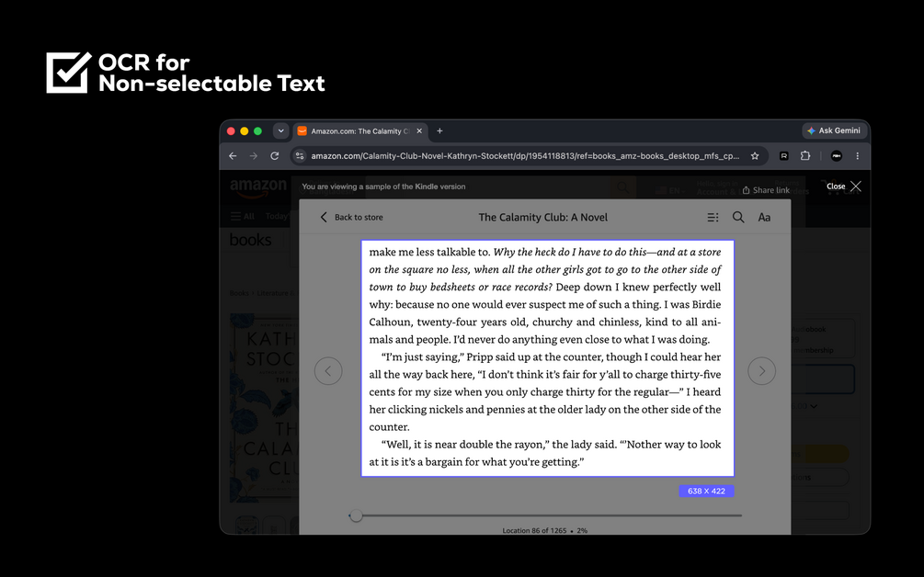Go back in browser history

tap(233, 156)
